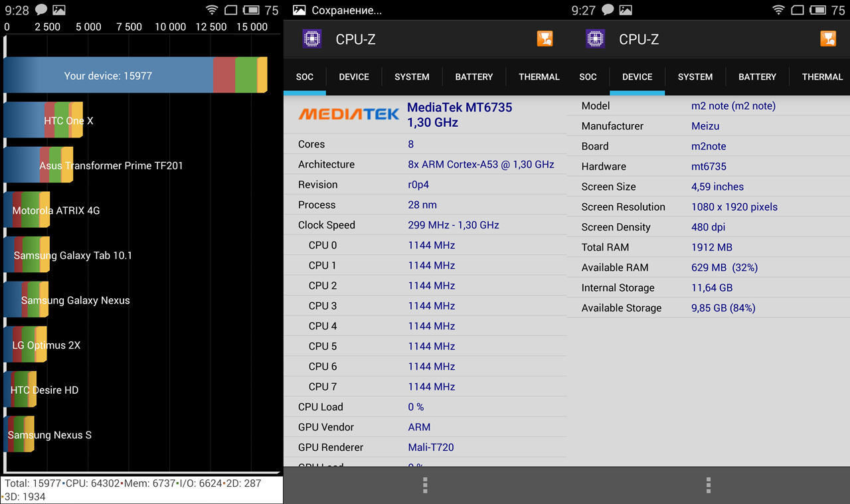Tap Model value 'm2 note (m2 note)'
The image size is (850, 504).
pos(733,106)
